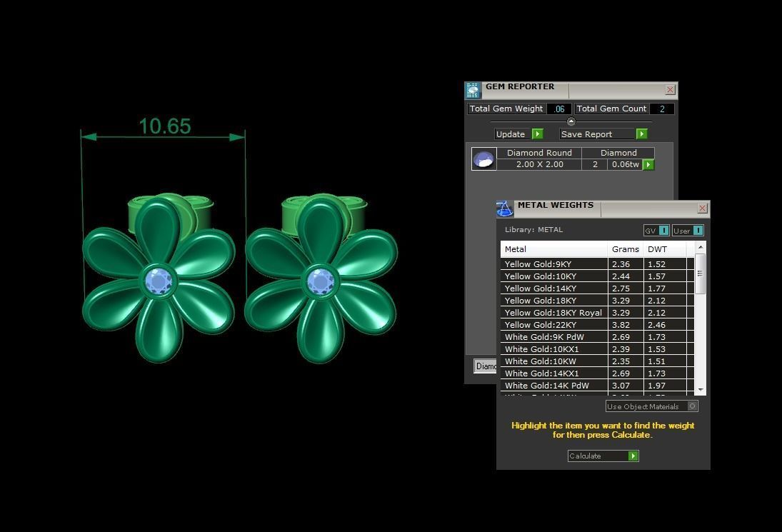Screen dimensions: 782x532
Task: Select the White Gold:10KW row
Action: pyautogui.click(x=597, y=361)
